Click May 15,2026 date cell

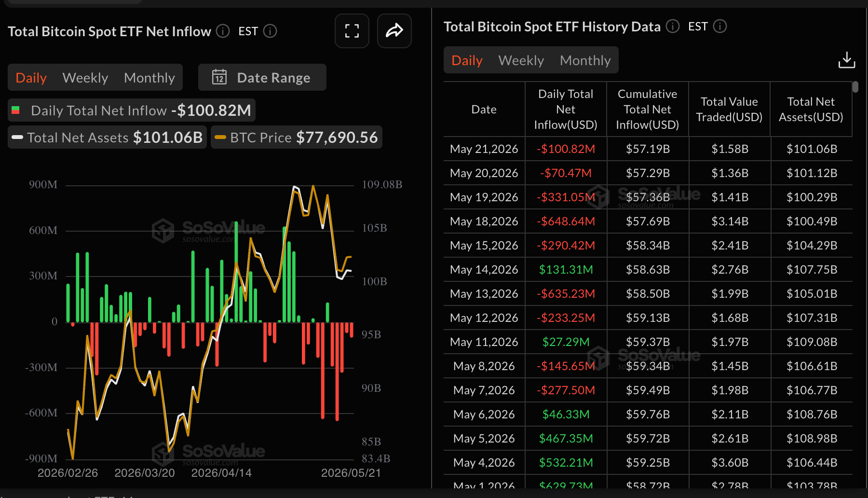click(x=484, y=246)
